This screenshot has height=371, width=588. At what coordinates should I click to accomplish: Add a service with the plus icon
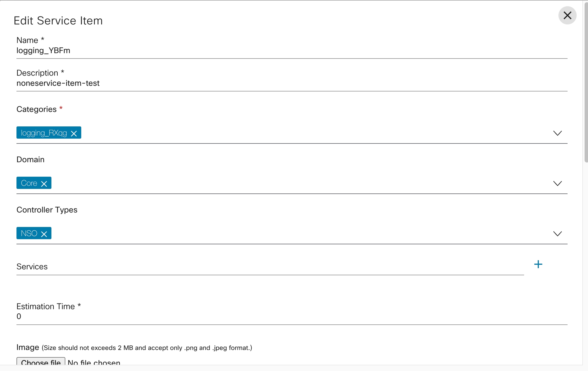pos(538,264)
